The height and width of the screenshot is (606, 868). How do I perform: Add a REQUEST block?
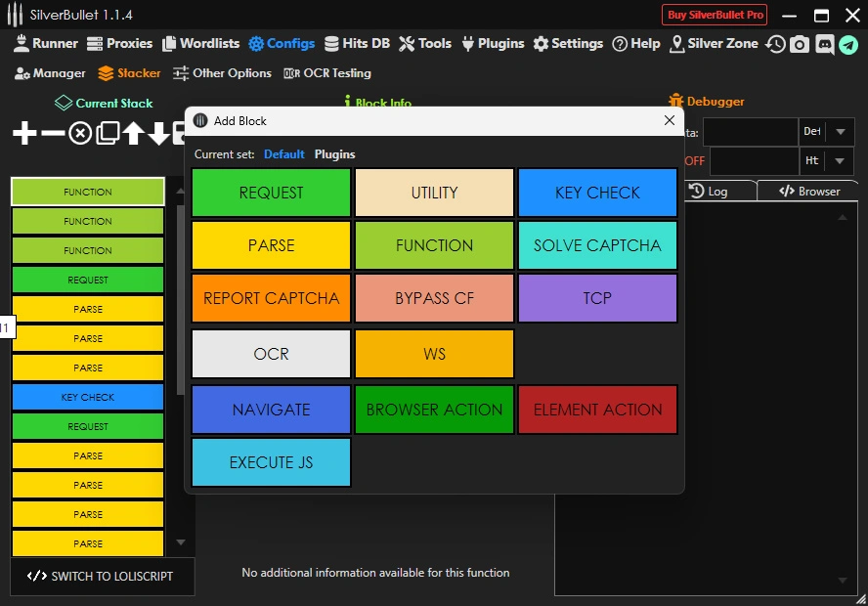272,193
